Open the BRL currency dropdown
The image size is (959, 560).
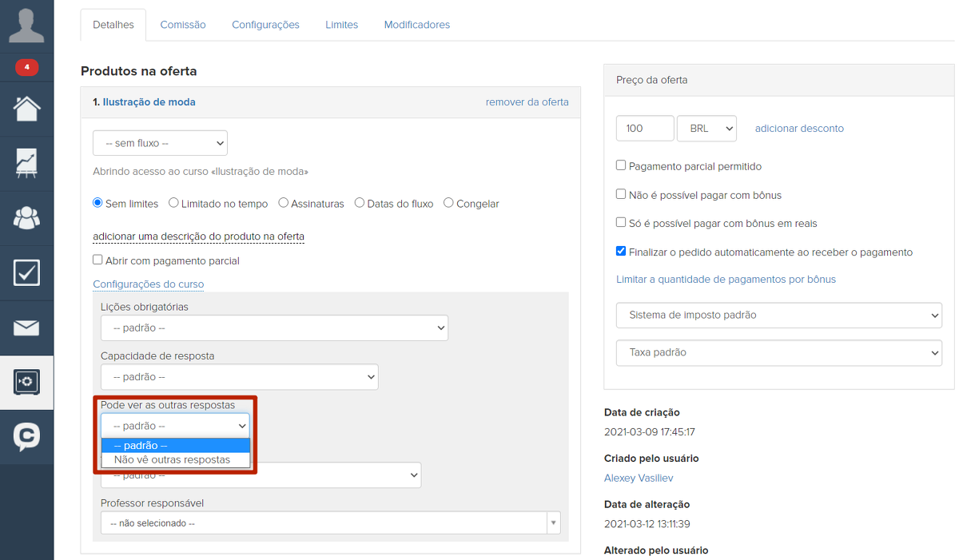[x=706, y=129]
